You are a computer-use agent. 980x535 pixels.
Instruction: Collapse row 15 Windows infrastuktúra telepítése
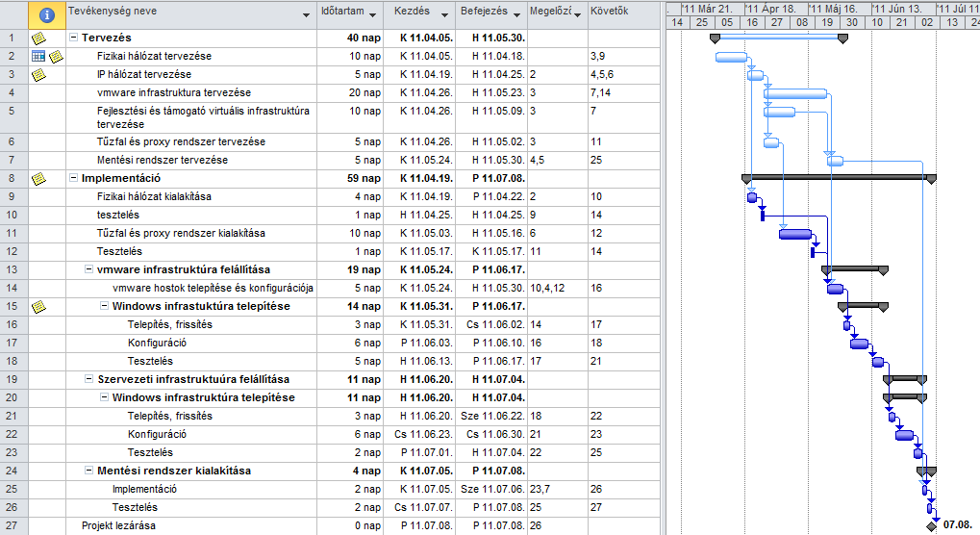click(x=105, y=306)
